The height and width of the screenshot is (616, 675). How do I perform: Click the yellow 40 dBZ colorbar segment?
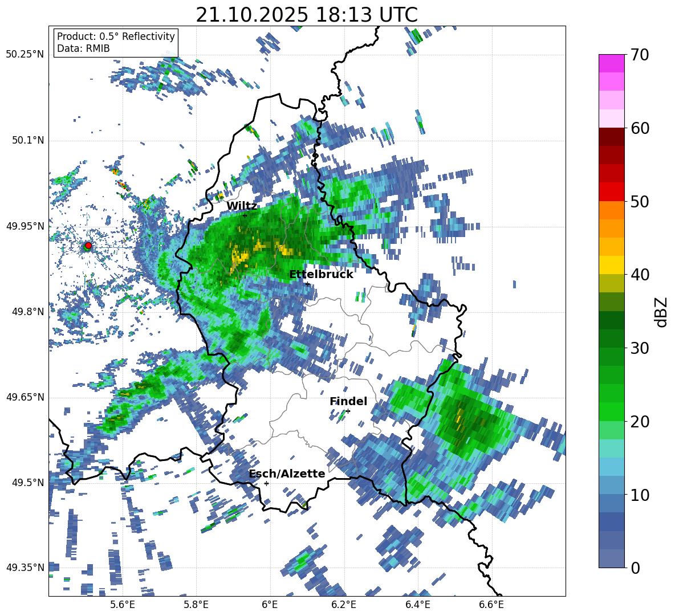pos(611,265)
